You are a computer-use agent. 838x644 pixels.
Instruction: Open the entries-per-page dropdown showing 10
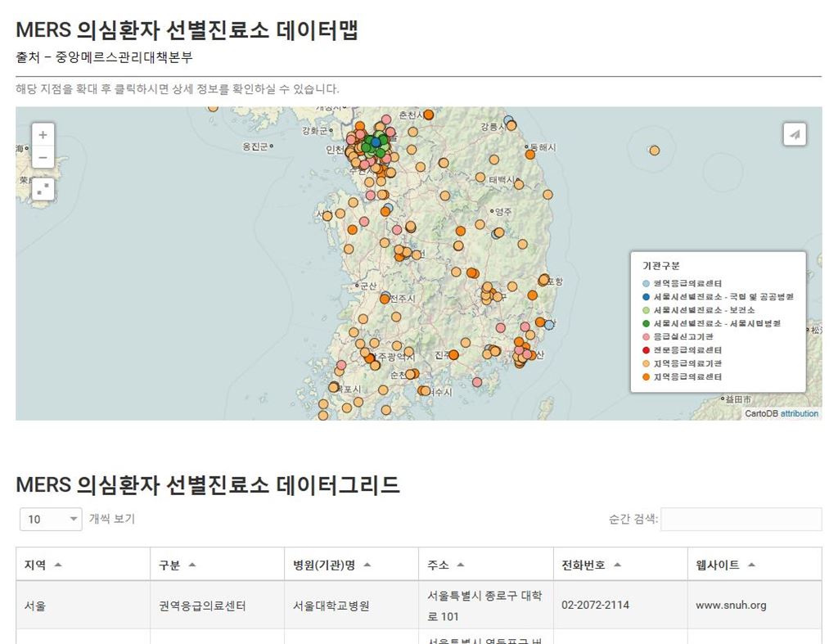[x=49, y=520]
